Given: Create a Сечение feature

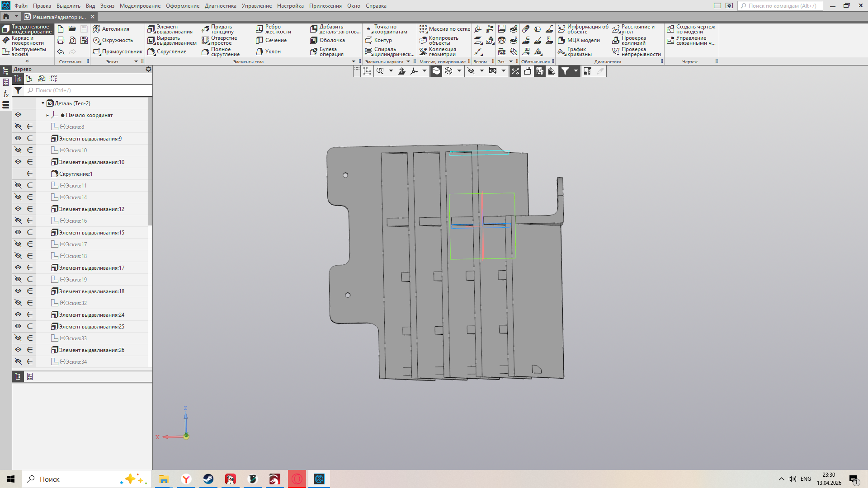Looking at the screenshot, I should (x=272, y=40).
